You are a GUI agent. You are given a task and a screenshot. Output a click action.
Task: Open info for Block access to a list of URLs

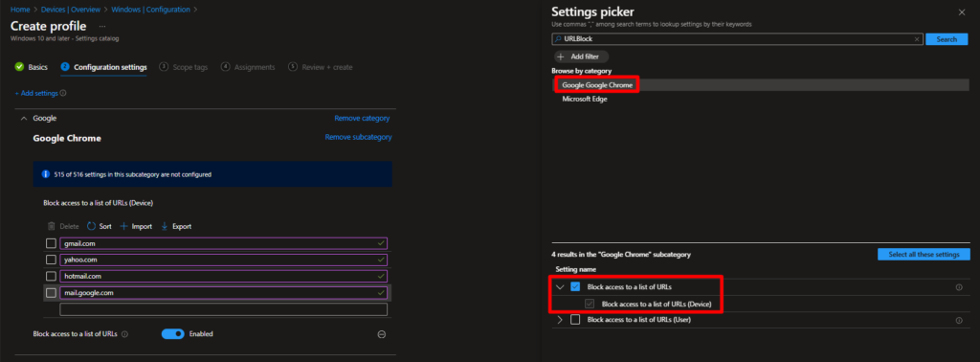pyautogui.click(x=959, y=287)
